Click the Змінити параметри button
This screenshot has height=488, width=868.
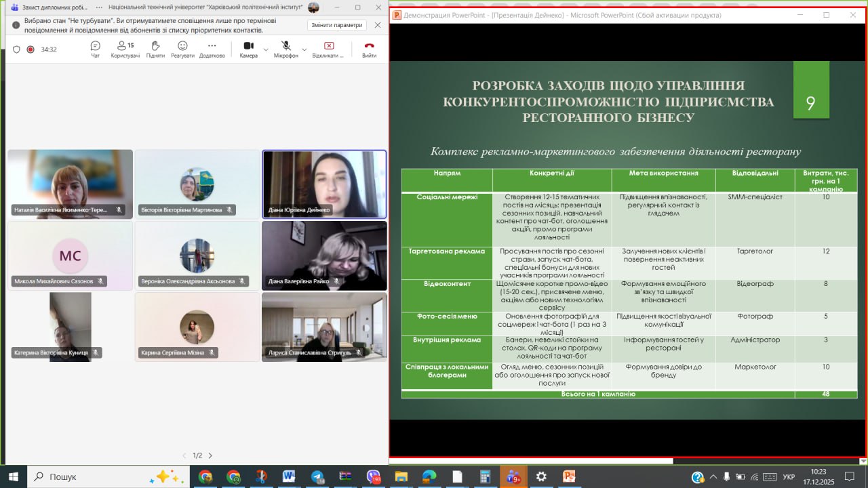(337, 25)
